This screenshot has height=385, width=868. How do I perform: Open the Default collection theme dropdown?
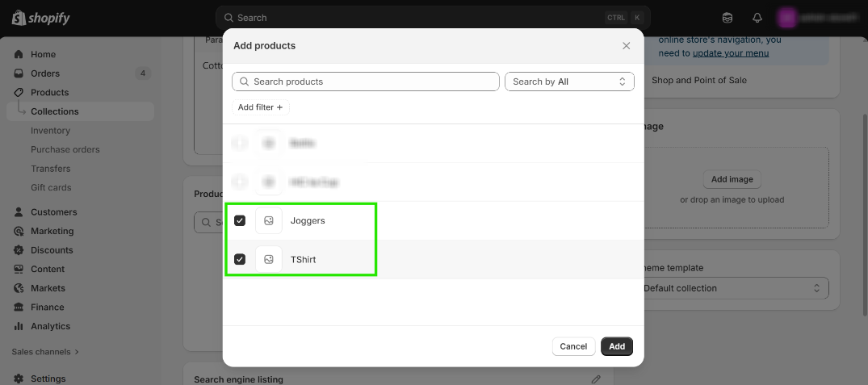tap(735, 288)
